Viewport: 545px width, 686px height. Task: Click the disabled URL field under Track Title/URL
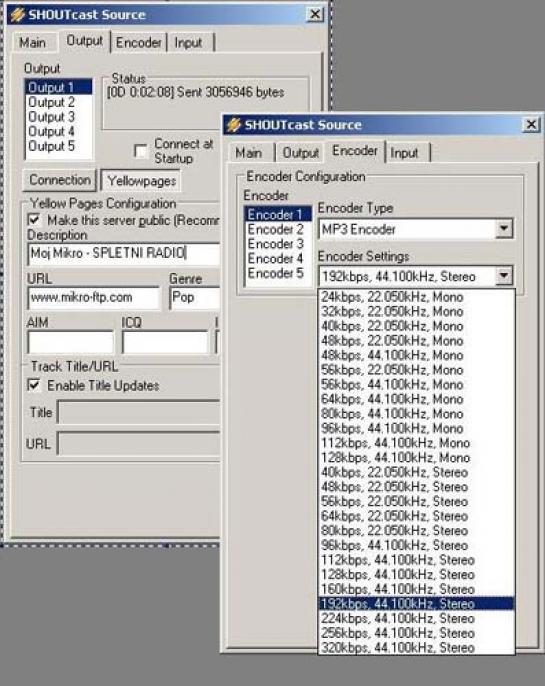[139, 444]
